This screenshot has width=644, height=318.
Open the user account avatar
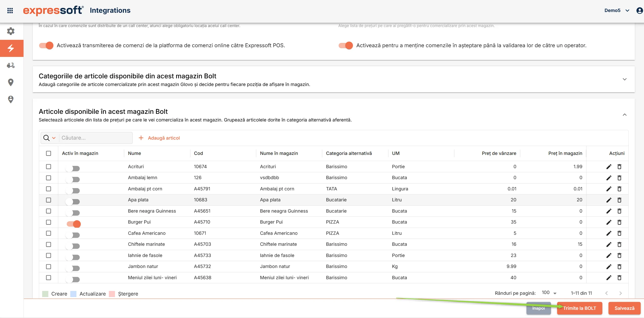pos(639,10)
